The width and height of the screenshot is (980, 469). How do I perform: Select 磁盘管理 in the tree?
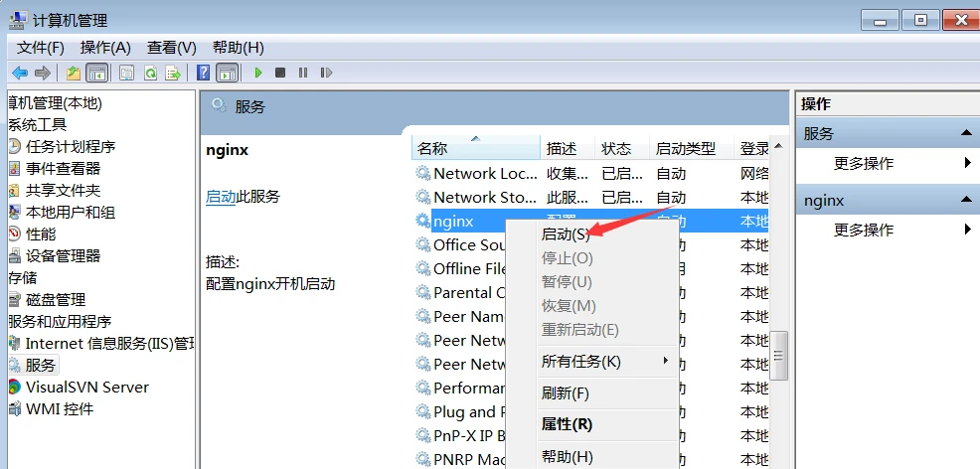pyautogui.click(x=56, y=300)
